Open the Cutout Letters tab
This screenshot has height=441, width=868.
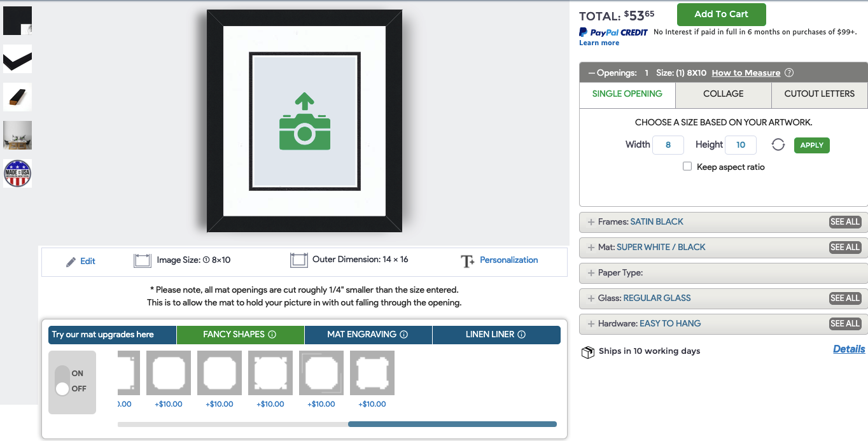point(819,94)
